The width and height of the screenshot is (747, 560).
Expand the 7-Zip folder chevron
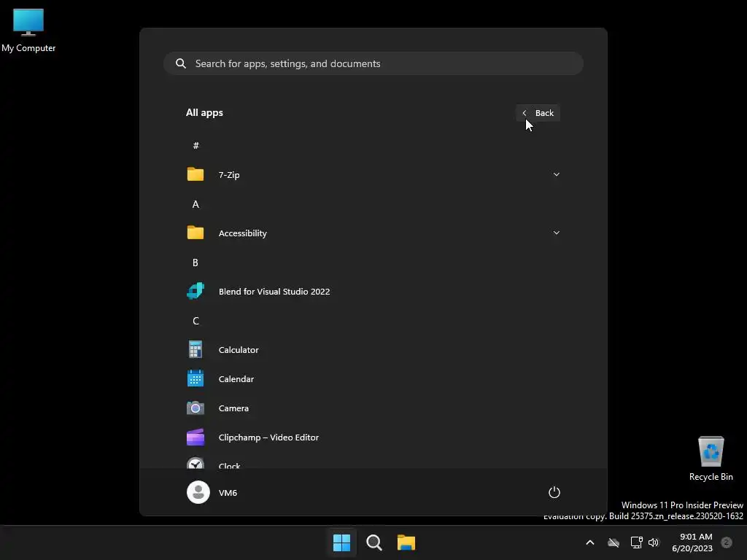coord(557,175)
